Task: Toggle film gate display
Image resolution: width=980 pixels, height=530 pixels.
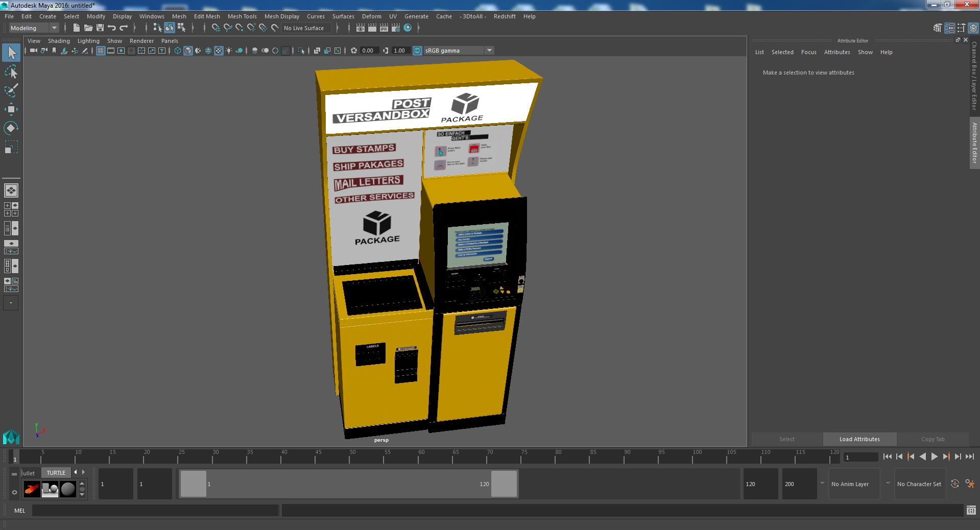Action: (x=111, y=51)
